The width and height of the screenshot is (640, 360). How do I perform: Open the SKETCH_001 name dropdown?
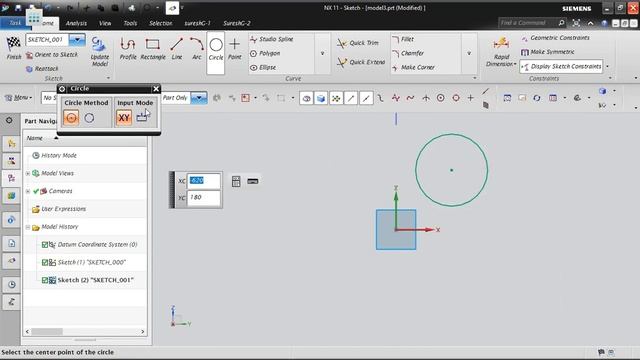pos(77,40)
